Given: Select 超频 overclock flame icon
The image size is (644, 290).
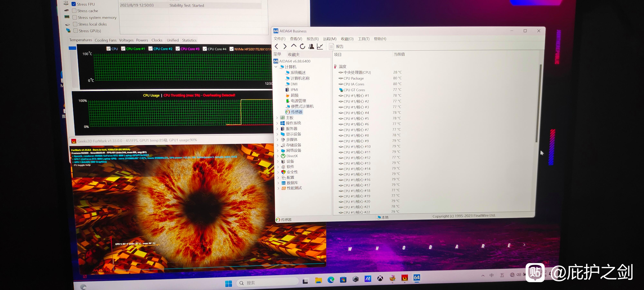Looking at the screenshot, I should tap(288, 95).
